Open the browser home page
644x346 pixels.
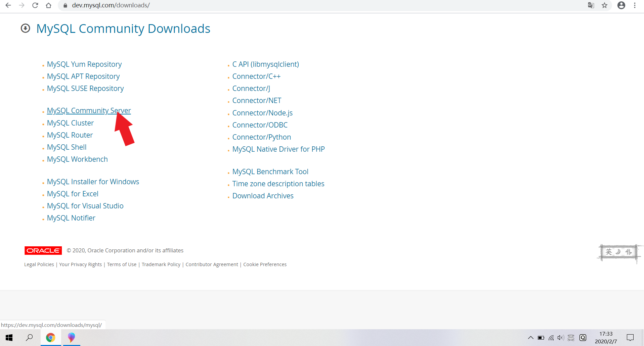pos(49,5)
